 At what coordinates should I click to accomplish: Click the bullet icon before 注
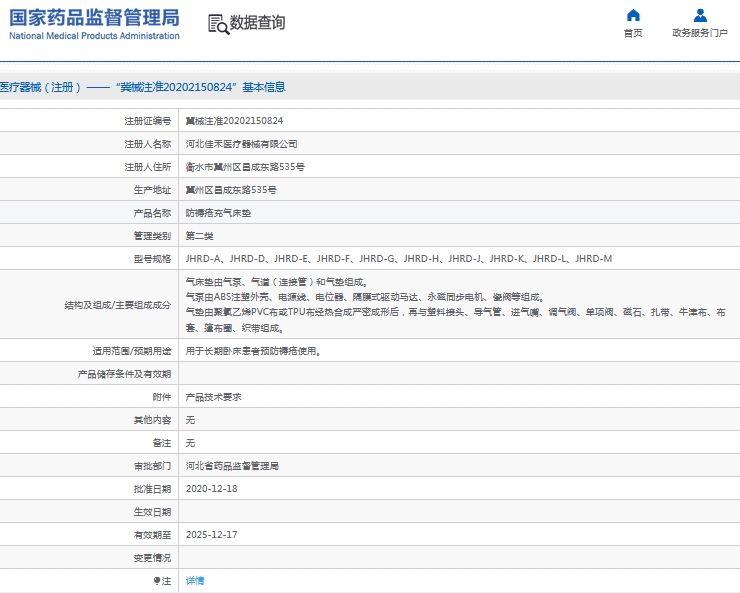(x=157, y=581)
